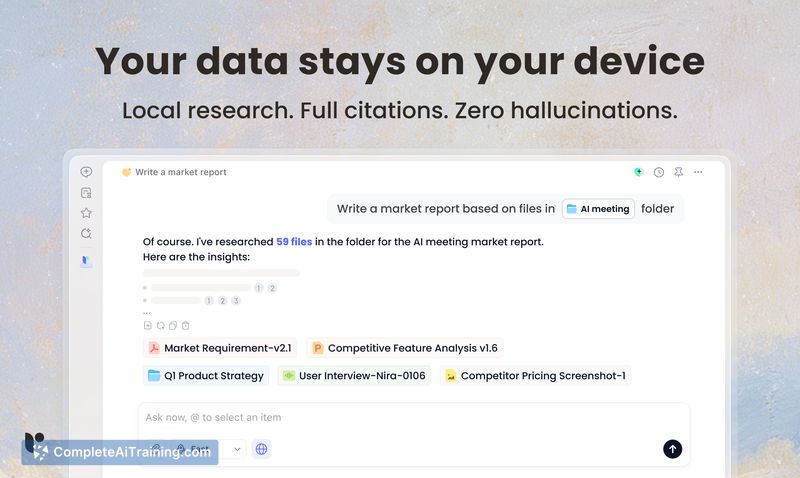800x478 pixels.
Task: Open citation 2 on first insight bullet
Action: [x=272, y=288]
